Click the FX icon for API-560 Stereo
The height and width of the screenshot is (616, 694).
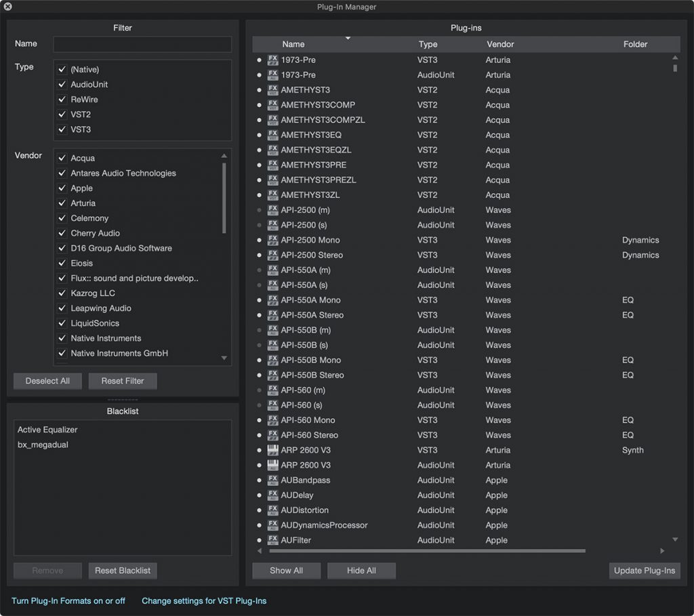[272, 435]
